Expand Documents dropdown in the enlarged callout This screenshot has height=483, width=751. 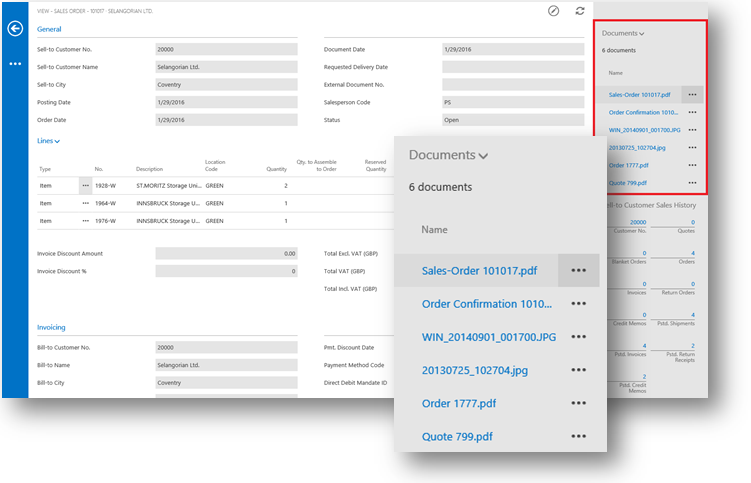tap(484, 156)
